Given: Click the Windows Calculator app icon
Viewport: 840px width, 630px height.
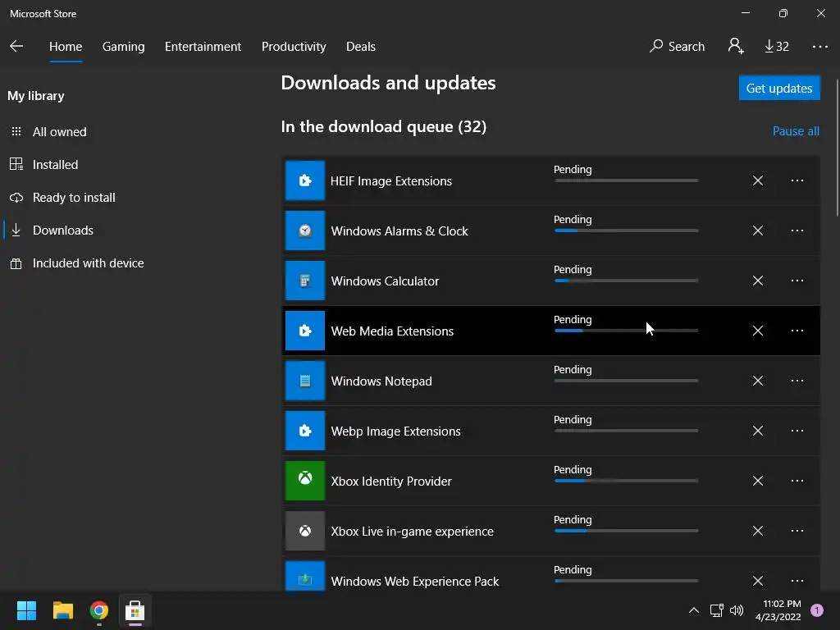Looking at the screenshot, I should pos(305,281).
